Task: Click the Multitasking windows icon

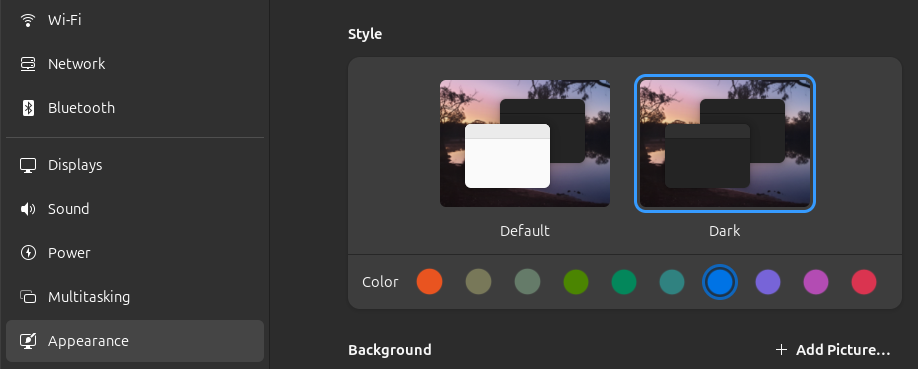Action: click(x=28, y=297)
